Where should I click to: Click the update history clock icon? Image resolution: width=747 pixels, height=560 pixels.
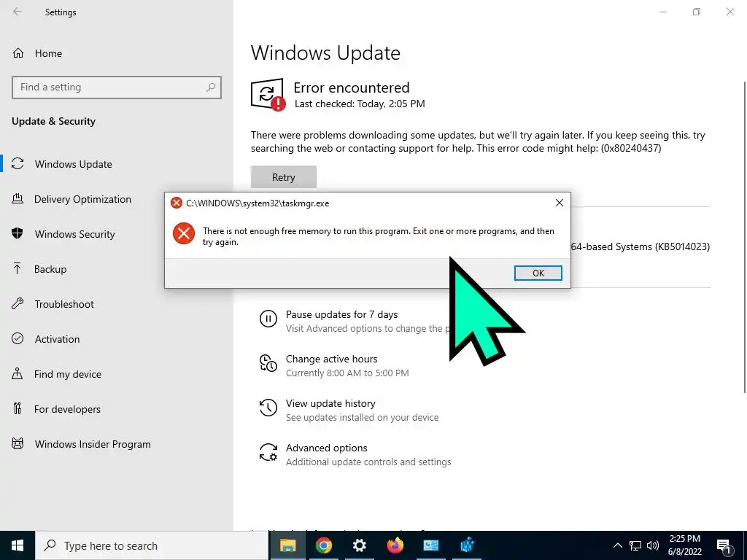click(268, 408)
